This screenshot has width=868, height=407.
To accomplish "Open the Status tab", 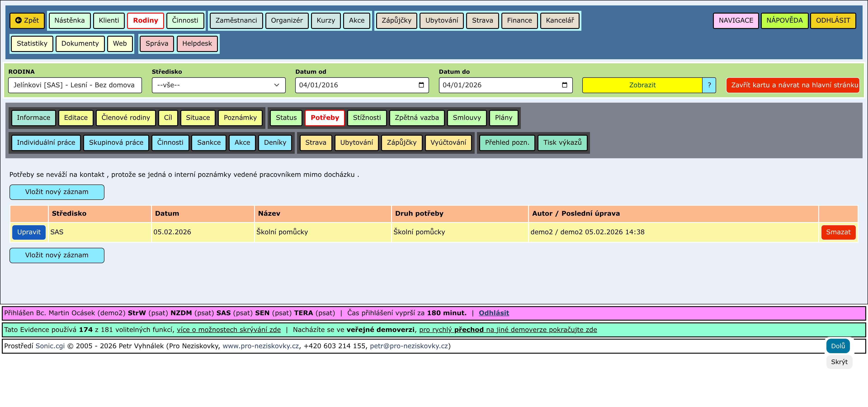I will point(286,118).
